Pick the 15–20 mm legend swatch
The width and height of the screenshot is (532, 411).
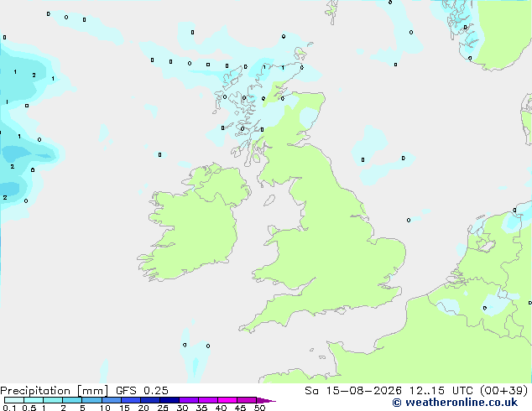tap(130, 400)
